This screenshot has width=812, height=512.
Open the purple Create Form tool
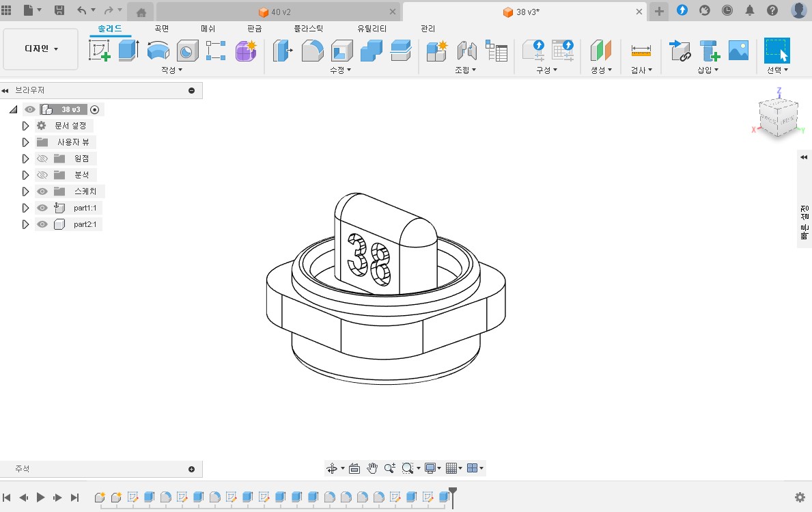point(246,51)
